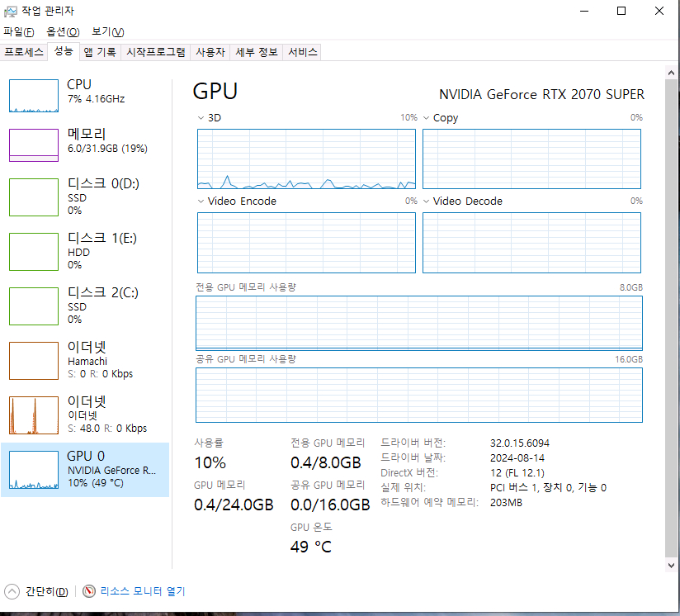The height and width of the screenshot is (616, 680).
Task: Expand the Video Encode chart selector
Action: [200, 201]
